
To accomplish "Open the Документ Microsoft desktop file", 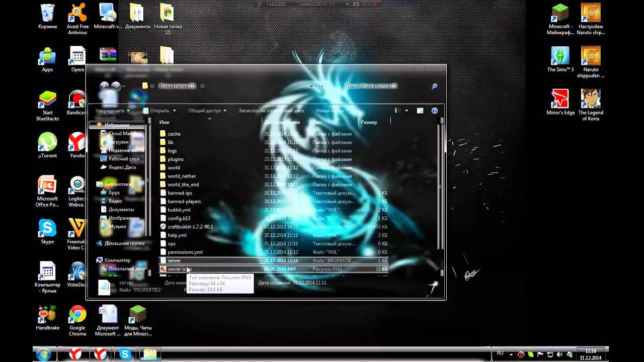I will tap(108, 321).
